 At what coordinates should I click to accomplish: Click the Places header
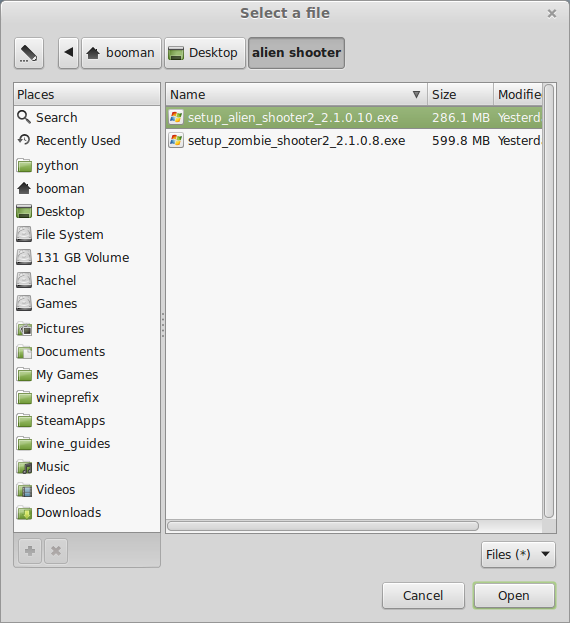coord(87,95)
